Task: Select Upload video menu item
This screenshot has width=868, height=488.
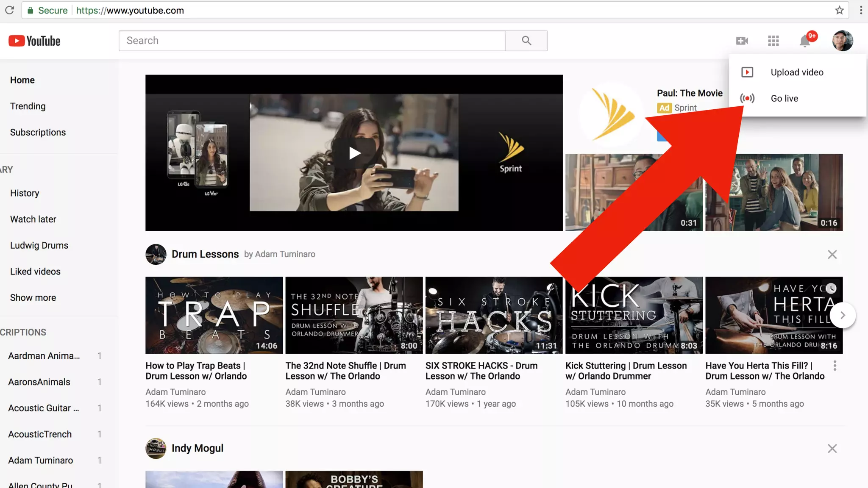Action: 797,72
